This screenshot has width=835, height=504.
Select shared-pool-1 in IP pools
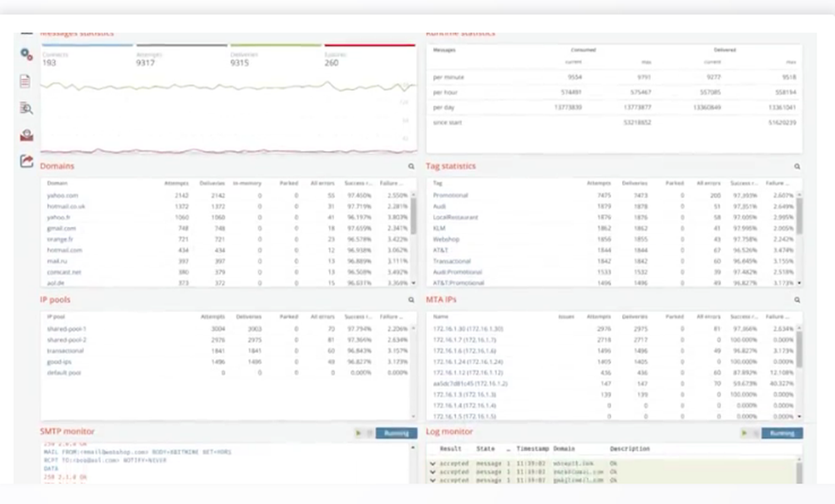pos(227,329)
